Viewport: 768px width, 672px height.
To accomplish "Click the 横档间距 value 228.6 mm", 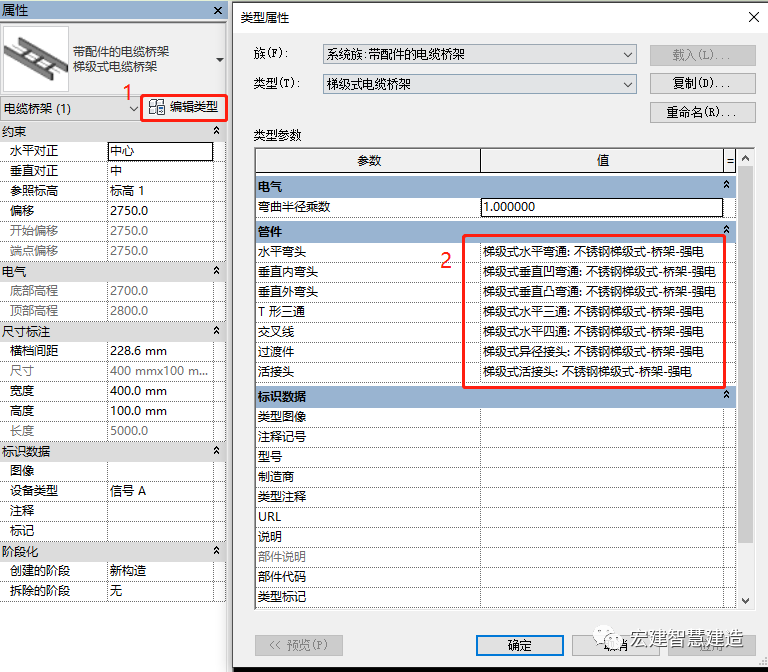I will coord(160,351).
